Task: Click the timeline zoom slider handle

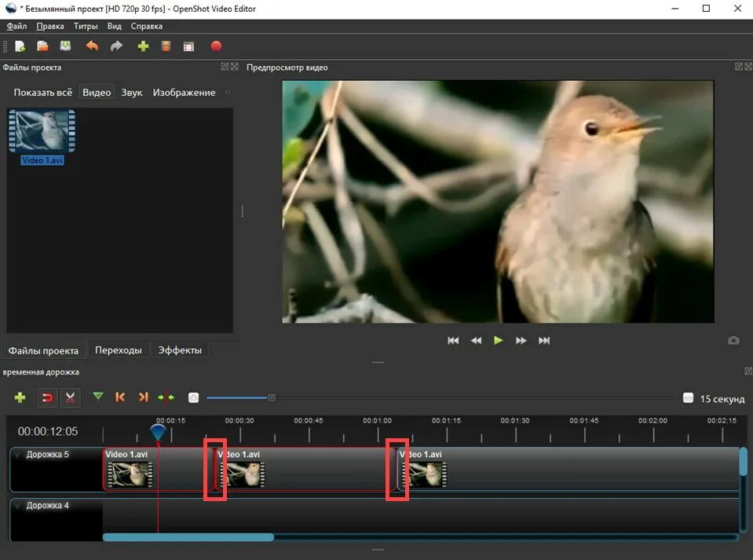Action: pyautogui.click(x=272, y=397)
